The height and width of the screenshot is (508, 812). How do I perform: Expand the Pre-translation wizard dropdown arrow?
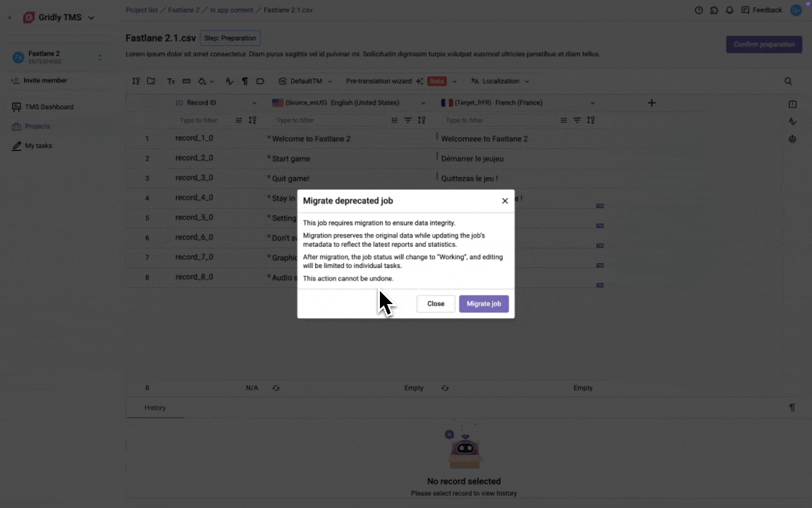coord(454,82)
